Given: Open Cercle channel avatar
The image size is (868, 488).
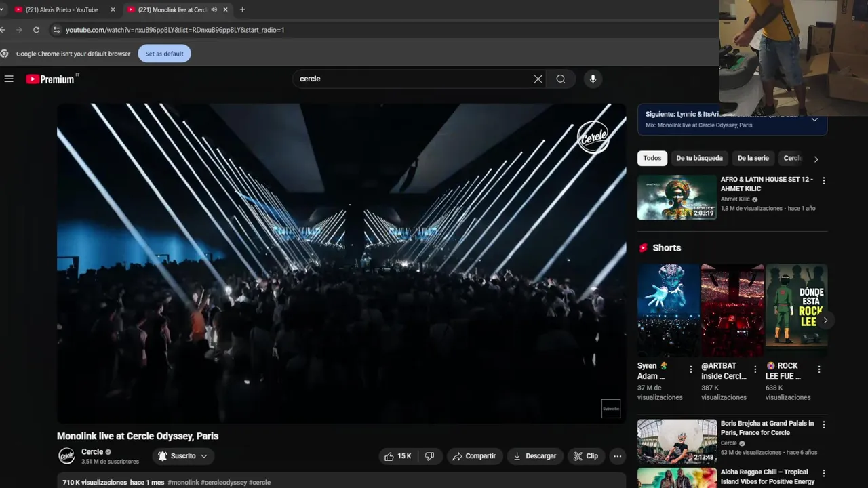Looking at the screenshot, I should [66, 456].
